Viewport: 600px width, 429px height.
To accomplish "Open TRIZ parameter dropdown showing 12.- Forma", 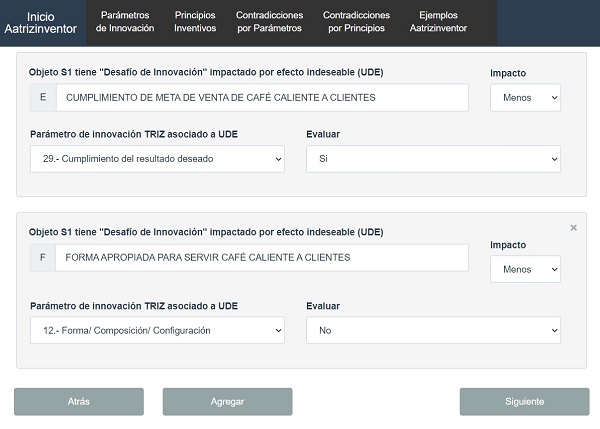I will (x=157, y=330).
